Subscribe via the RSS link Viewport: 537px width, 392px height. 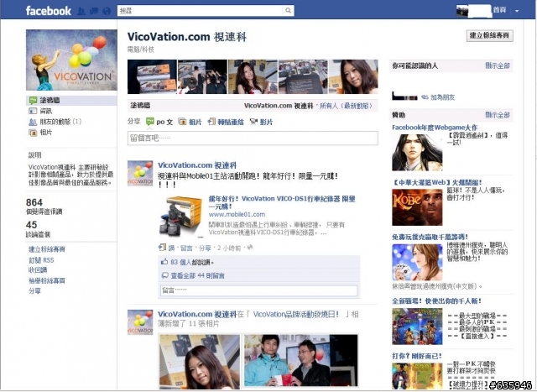(41, 259)
